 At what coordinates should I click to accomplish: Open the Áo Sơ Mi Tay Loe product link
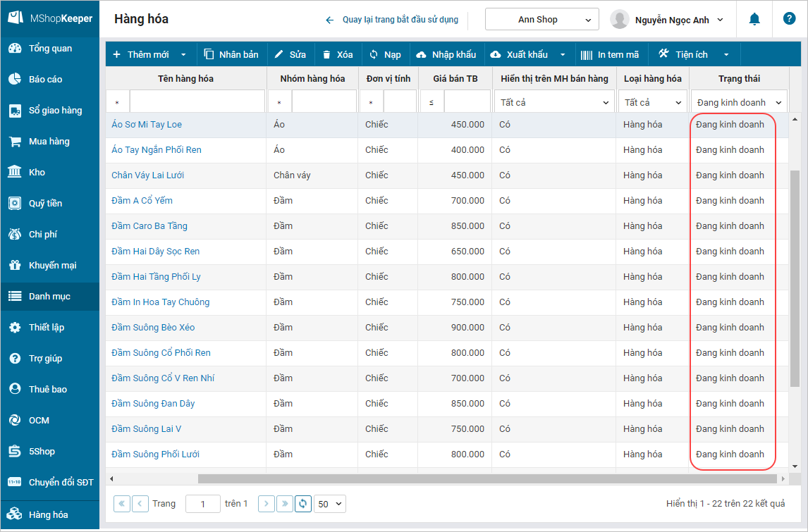(x=147, y=125)
